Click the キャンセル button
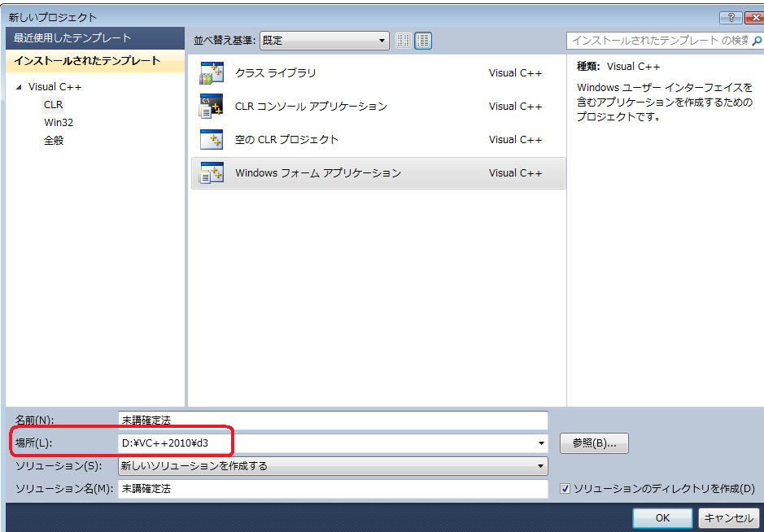This screenshot has width=764, height=532. (729, 518)
